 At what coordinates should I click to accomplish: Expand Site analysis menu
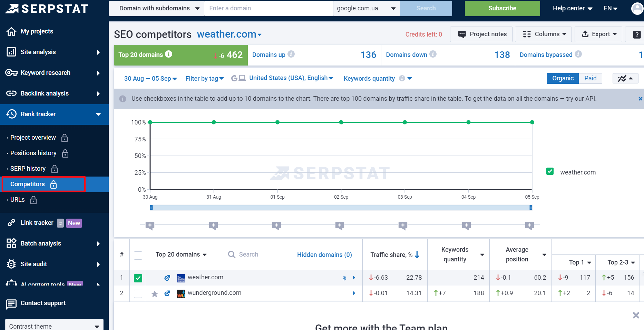coord(54,52)
